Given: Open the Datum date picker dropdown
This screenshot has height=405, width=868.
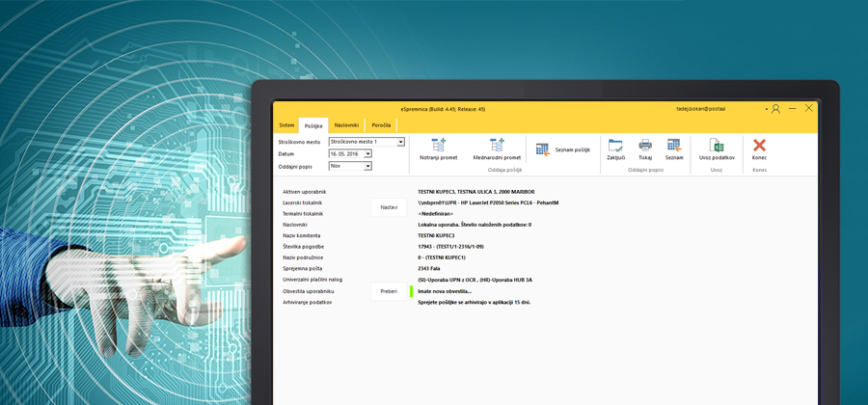Looking at the screenshot, I should pos(367,154).
